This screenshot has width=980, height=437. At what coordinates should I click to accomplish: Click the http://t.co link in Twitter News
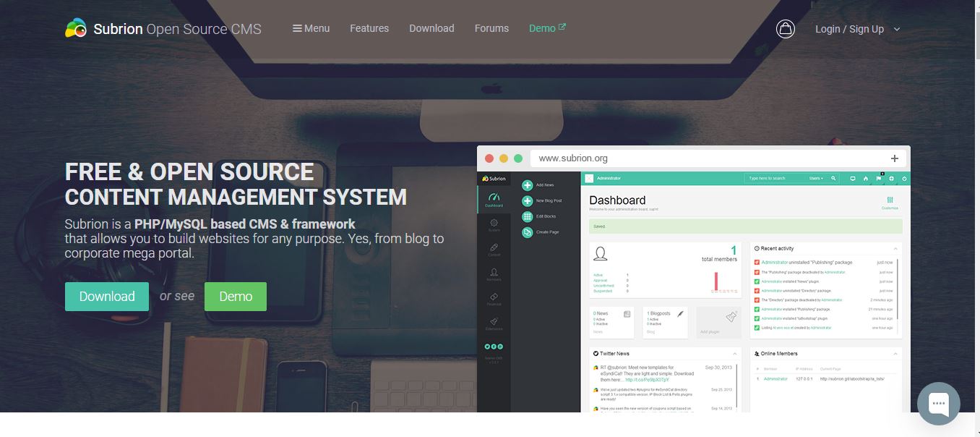coord(647,379)
